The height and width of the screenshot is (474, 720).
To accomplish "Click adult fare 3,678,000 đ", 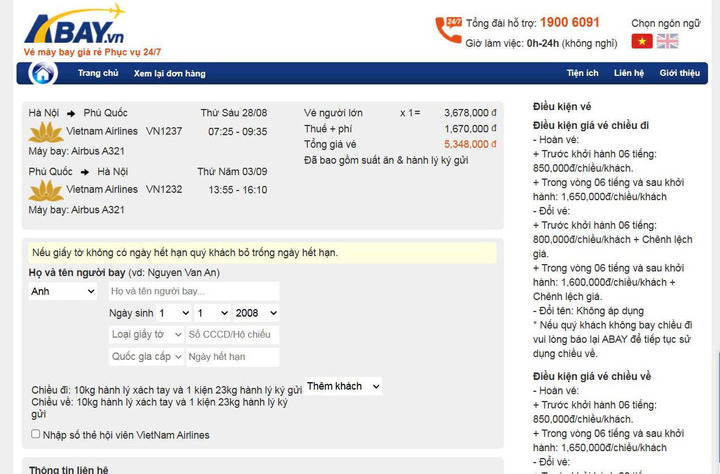I will [470, 113].
